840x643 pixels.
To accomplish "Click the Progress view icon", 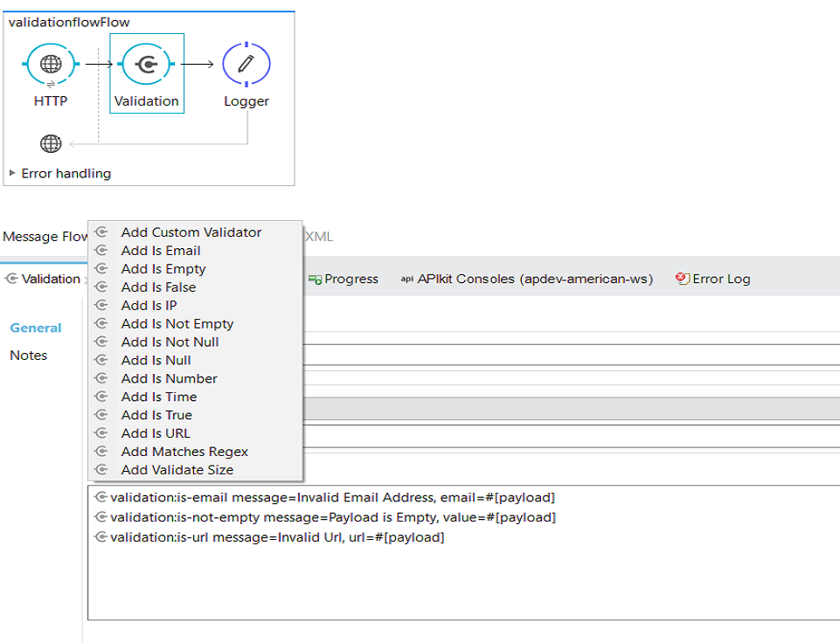I will point(315,279).
